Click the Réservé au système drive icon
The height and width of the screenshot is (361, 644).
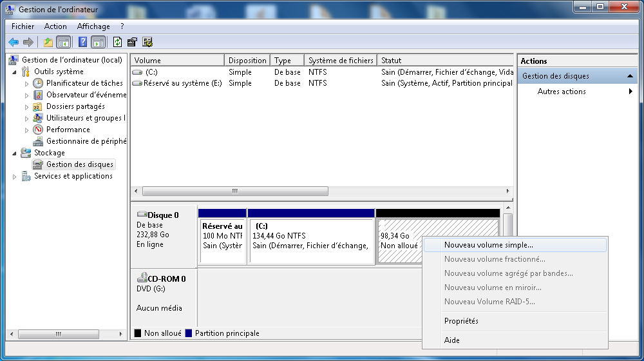click(x=137, y=83)
